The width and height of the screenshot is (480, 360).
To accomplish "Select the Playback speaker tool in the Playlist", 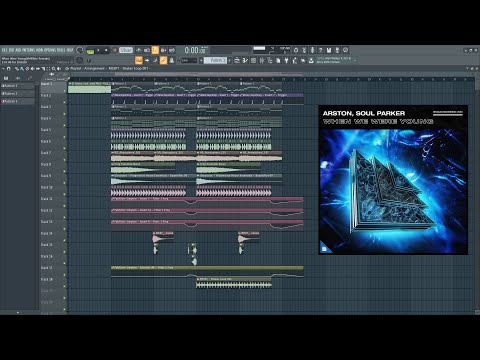I will click(59, 69).
